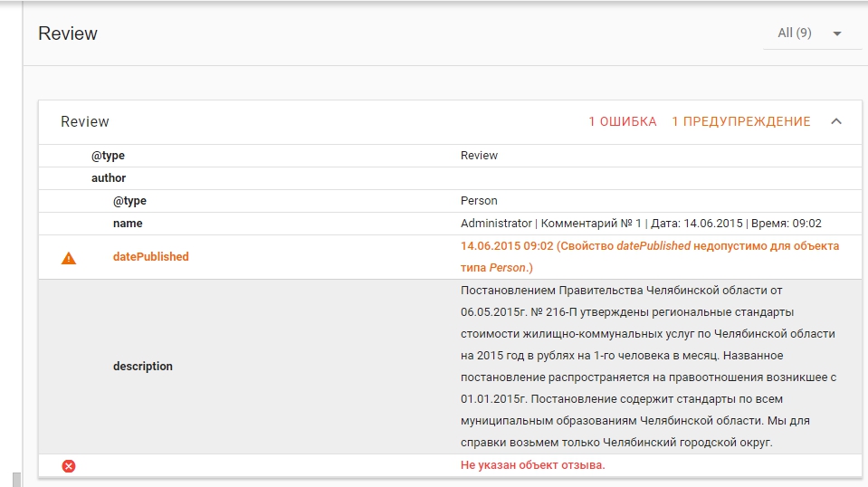Click the top-level @type property label

pyautogui.click(x=108, y=156)
